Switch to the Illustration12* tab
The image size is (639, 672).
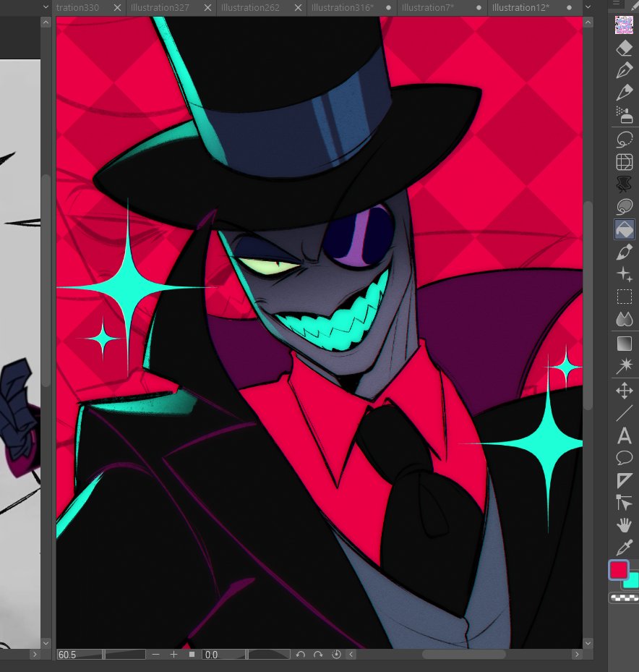pos(520,8)
